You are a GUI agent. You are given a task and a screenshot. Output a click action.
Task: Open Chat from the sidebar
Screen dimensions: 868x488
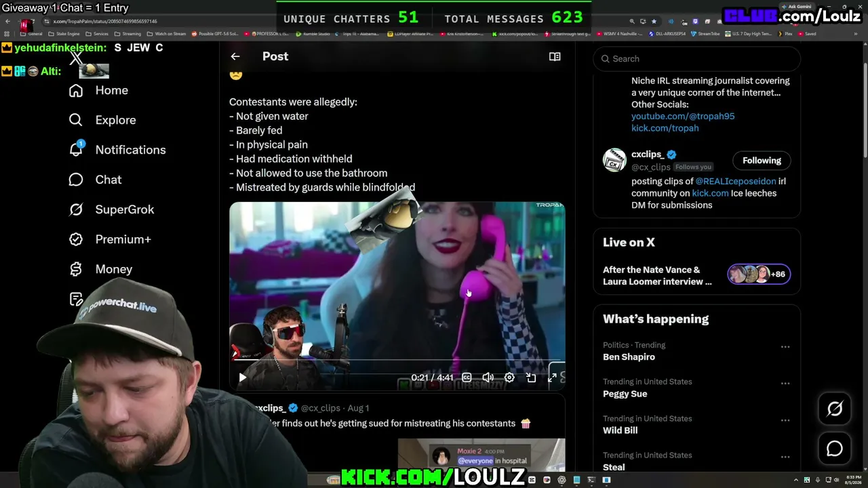pyautogui.click(x=96, y=180)
